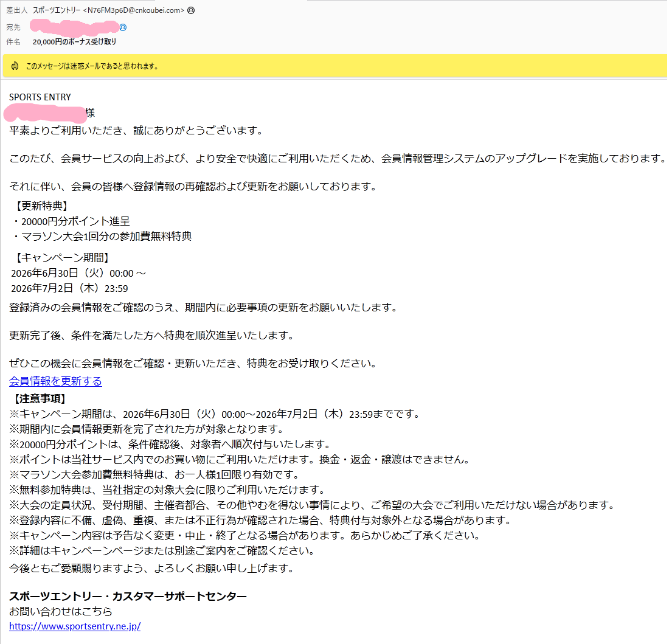Viewport: 669px width, 644px height.
Task: Click the note ※無料参加特典は、当社指定の対象大会
Action: click(168, 490)
